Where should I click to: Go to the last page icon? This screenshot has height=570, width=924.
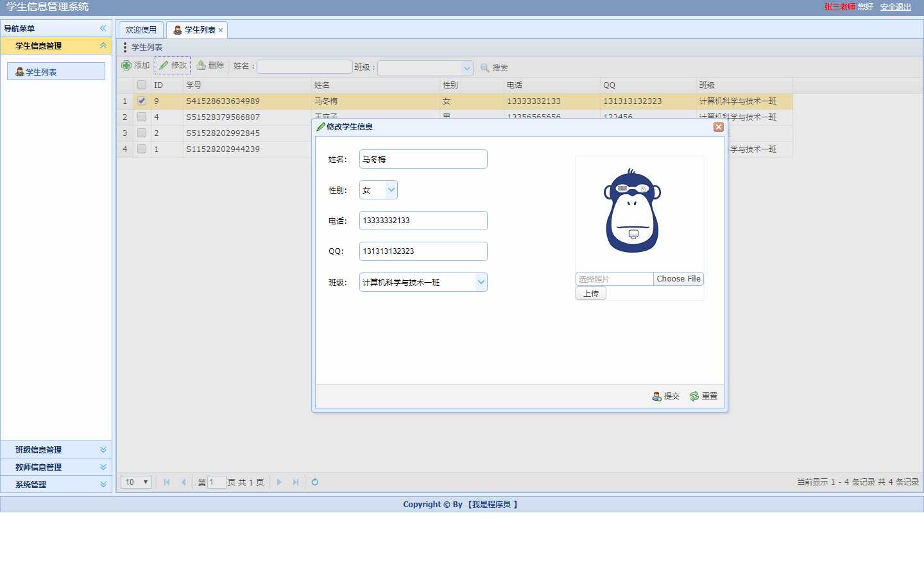point(296,482)
